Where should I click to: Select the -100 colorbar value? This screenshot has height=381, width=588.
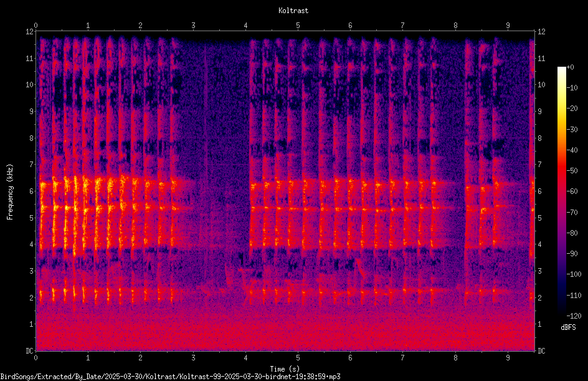574,274
